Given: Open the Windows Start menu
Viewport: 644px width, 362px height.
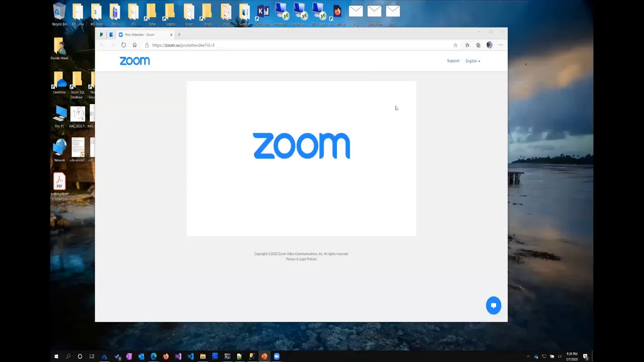Looking at the screenshot, I should tap(56, 356).
